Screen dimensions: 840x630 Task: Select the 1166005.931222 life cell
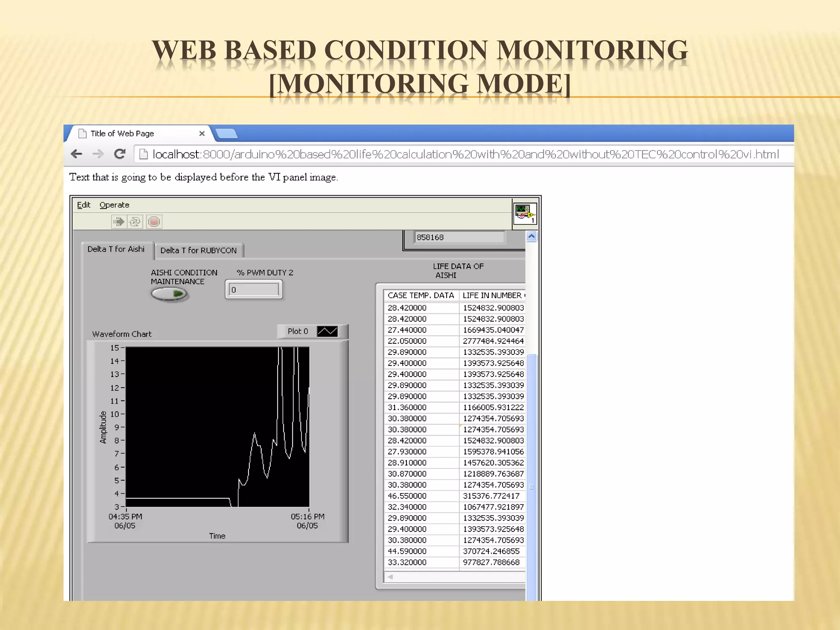[x=492, y=407]
